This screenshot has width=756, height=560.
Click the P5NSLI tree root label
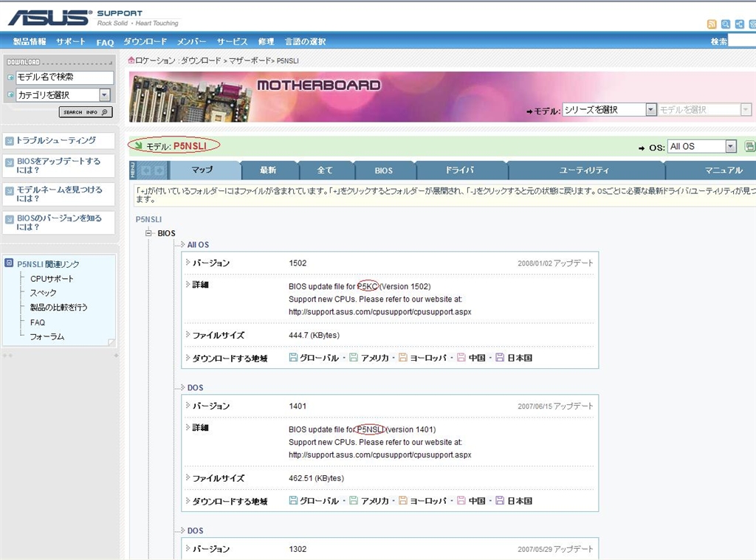(148, 219)
